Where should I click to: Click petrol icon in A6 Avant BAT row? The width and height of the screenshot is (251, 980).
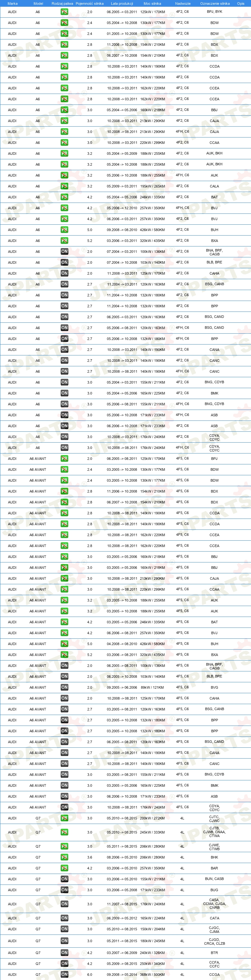tap(65, 622)
